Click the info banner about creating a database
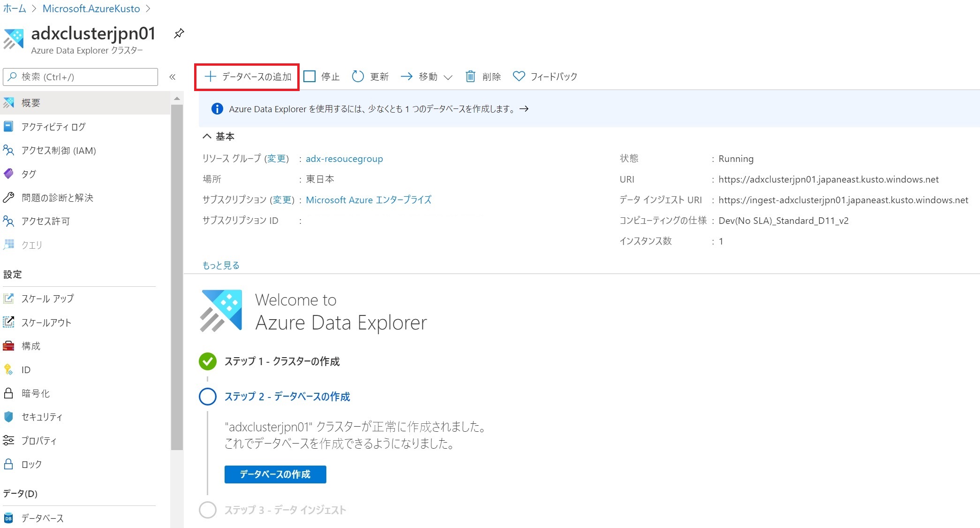Viewport: 980px width, 528px height. pos(589,109)
